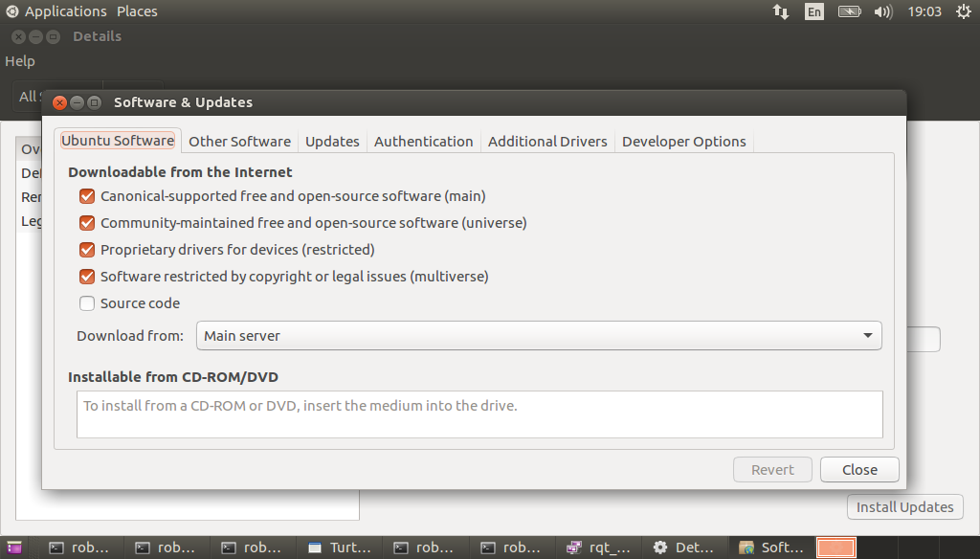This screenshot has height=559, width=980.
Task: Uncheck Canonical-supported software (main)
Action: click(87, 196)
